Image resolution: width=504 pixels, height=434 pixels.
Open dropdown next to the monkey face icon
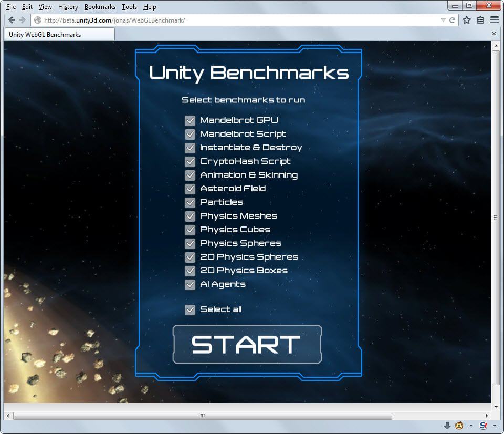coord(471,426)
